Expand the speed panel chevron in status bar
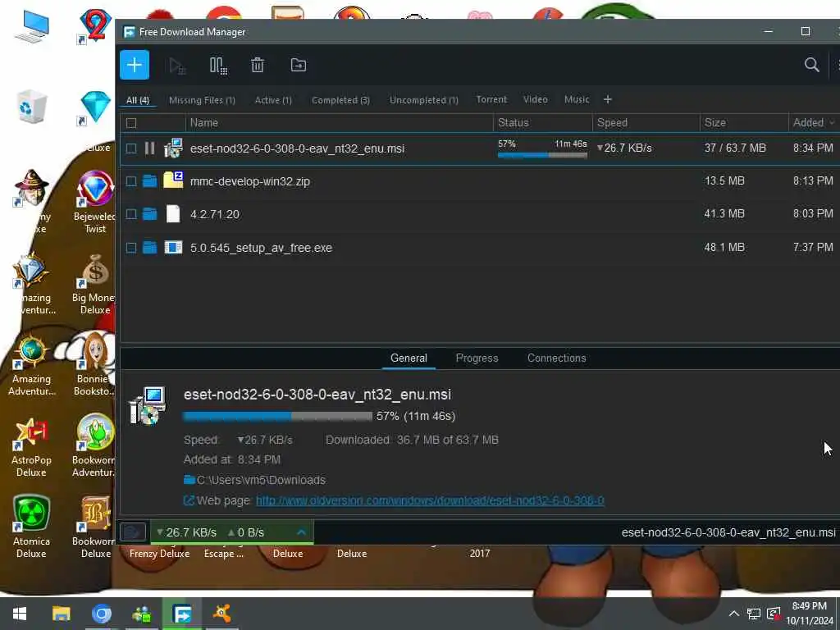The width and height of the screenshot is (840, 630). 302,532
